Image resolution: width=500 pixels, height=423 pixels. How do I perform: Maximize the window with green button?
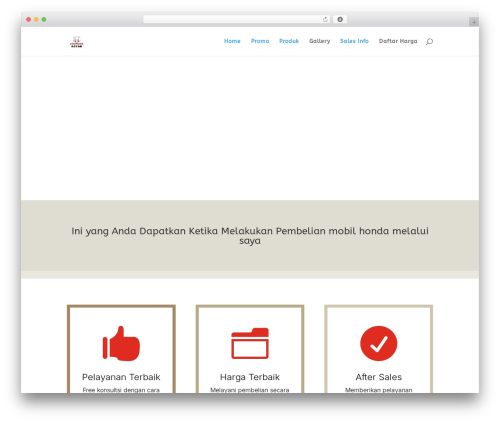[44, 20]
